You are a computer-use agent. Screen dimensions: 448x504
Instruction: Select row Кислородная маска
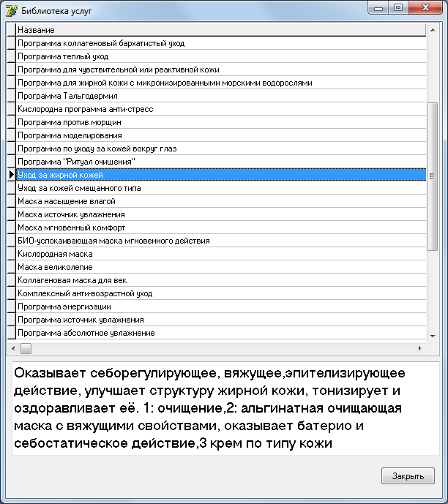(221, 254)
